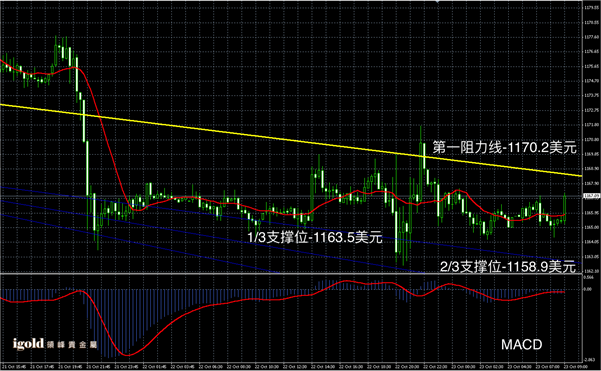The width and height of the screenshot is (601, 371).
Task: Click the current price tag on price axis
Action: pyautogui.click(x=591, y=196)
